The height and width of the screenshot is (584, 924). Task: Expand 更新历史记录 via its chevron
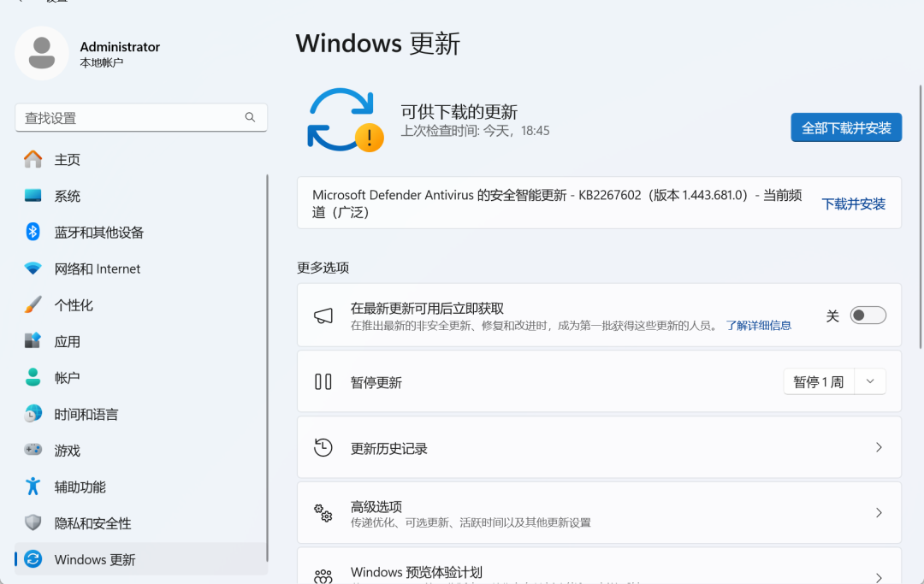(x=879, y=447)
